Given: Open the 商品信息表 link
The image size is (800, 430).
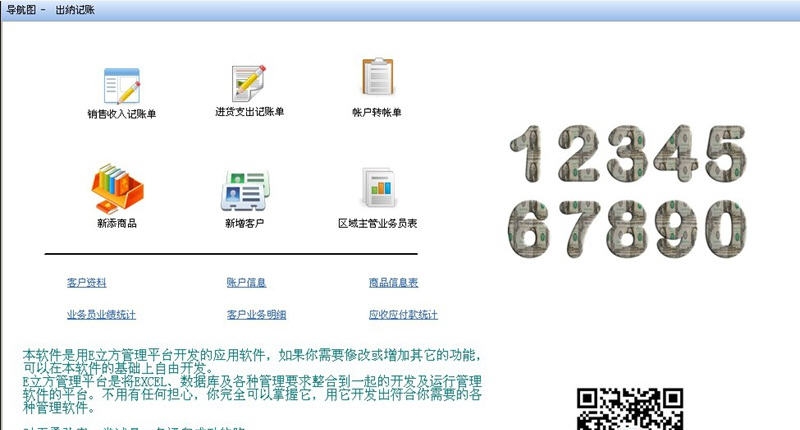Looking at the screenshot, I should pos(393,283).
